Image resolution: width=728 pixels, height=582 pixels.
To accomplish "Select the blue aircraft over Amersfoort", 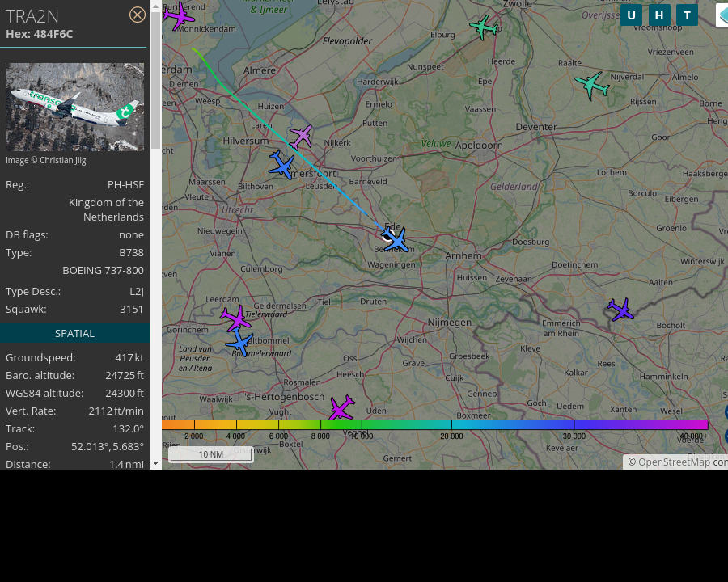I will 281,165.
